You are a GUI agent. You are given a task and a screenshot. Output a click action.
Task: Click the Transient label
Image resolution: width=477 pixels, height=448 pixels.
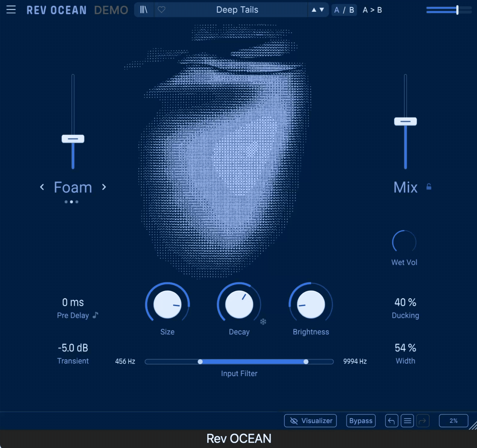click(x=73, y=361)
